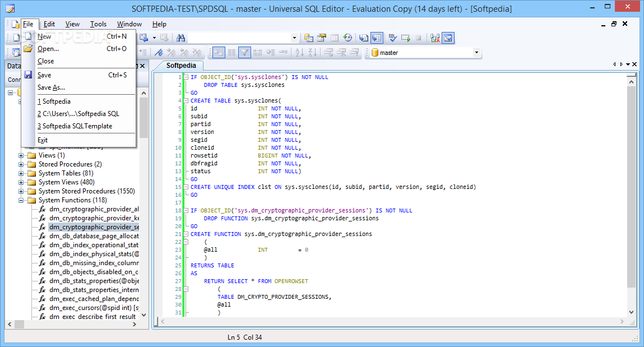Choose New from File menu
Image resolution: width=644 pixels, height=347 pixels.
point(79,36)
